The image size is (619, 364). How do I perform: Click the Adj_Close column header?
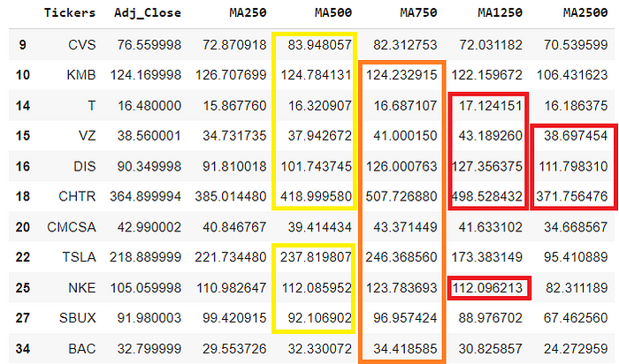[x=148, y=12]
